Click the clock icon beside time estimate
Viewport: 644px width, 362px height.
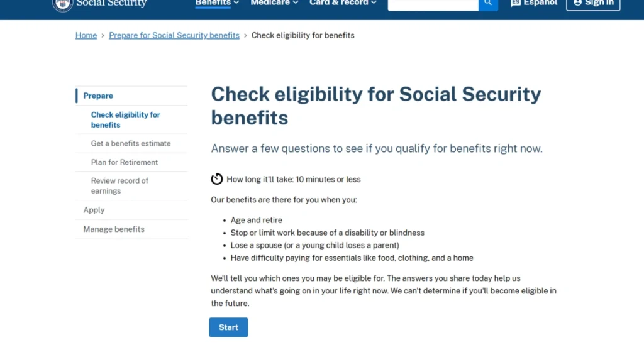[217, 179]
